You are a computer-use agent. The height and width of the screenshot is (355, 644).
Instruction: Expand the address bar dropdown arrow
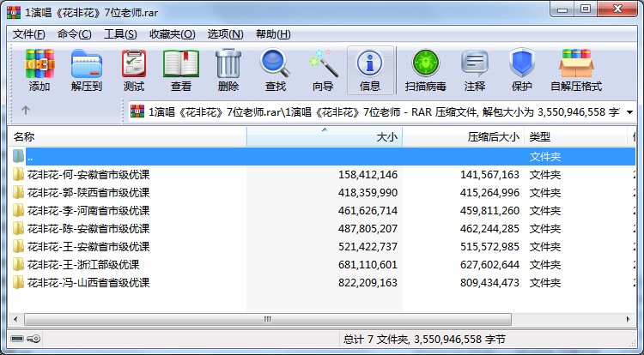pos(629,112)
